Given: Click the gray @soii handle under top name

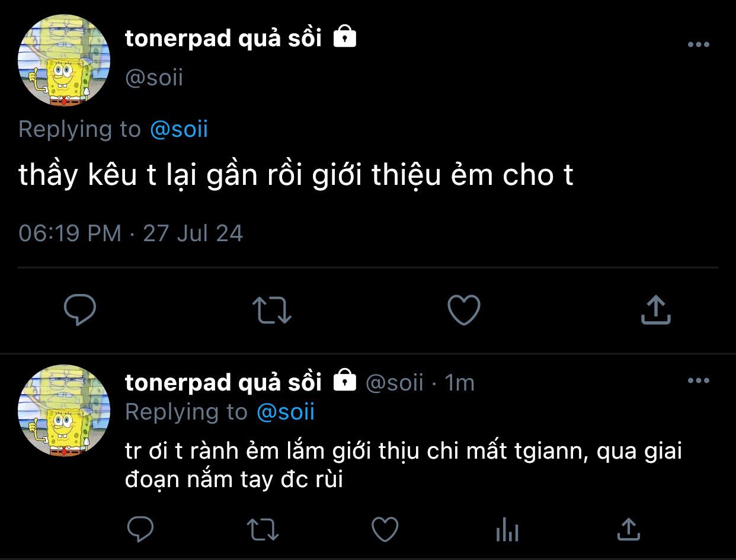Looking at the screenshot, I should (154, 78).
